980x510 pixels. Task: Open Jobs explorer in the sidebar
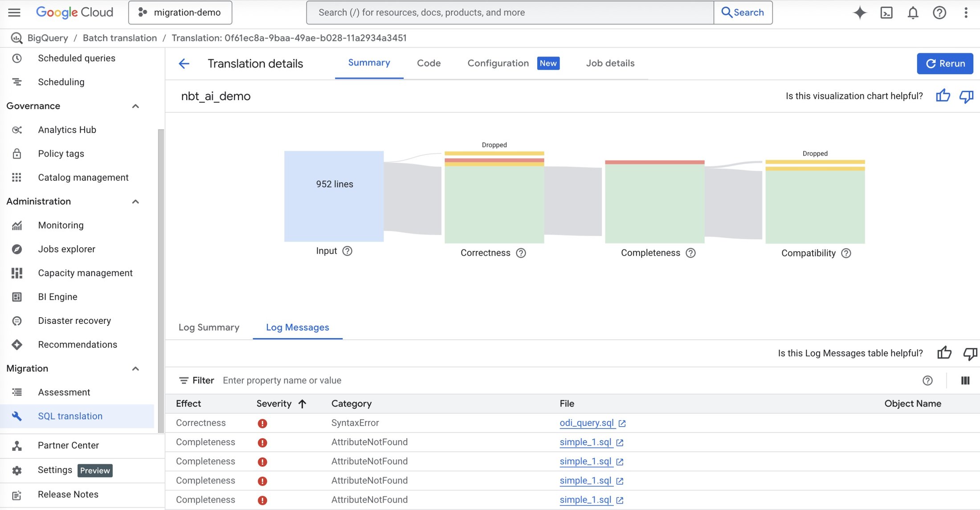click(77, 249)
